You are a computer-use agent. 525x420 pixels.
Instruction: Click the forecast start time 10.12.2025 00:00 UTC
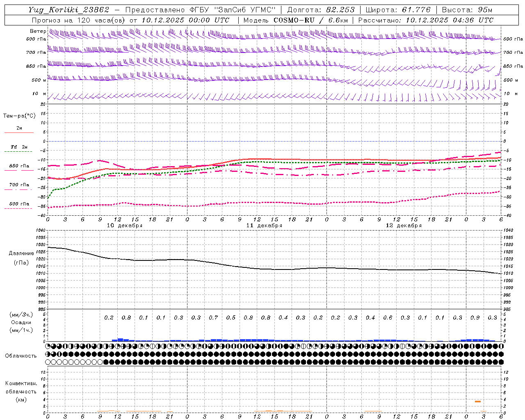click(x=186, y=20)
